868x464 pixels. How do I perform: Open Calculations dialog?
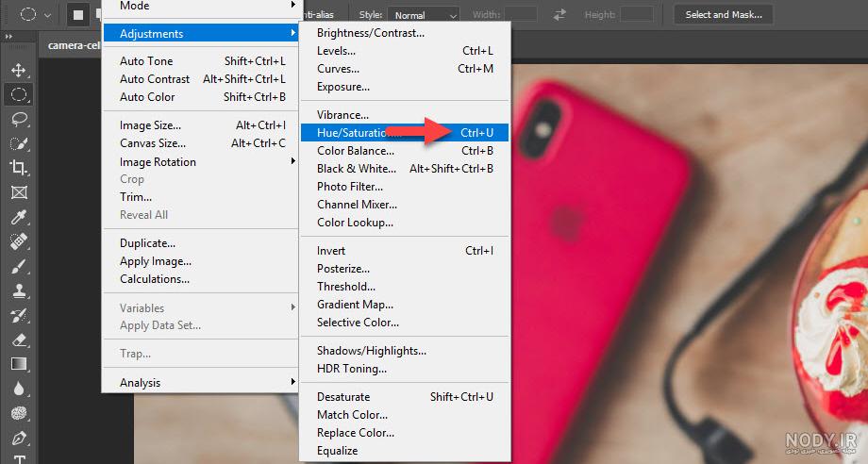tap(201, 279)
